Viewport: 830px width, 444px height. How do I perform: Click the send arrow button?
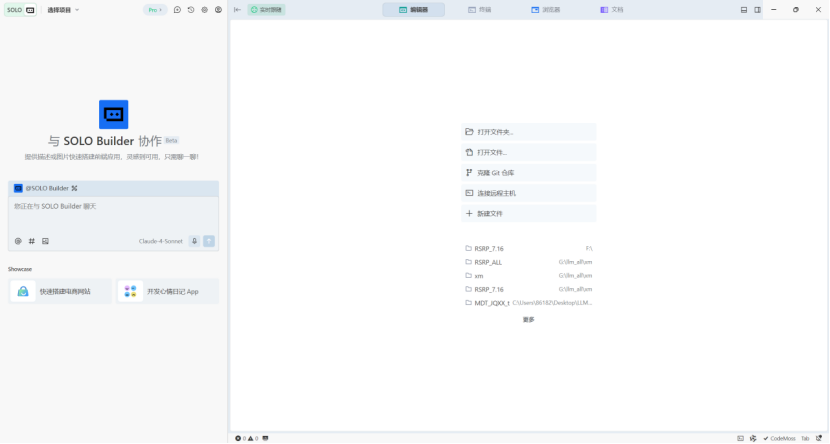tap(209, 241)
